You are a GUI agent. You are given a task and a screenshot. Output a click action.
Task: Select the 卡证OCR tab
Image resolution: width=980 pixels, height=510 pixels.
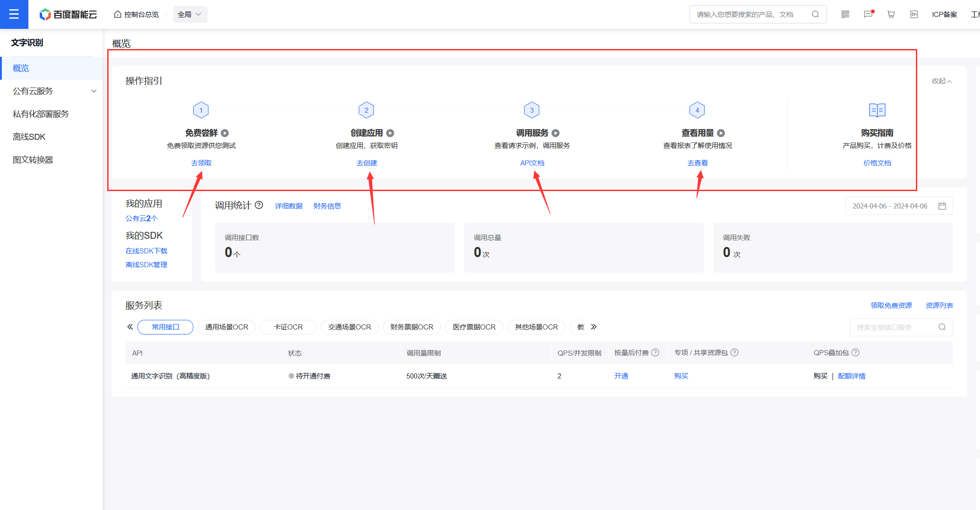(288, 327)
